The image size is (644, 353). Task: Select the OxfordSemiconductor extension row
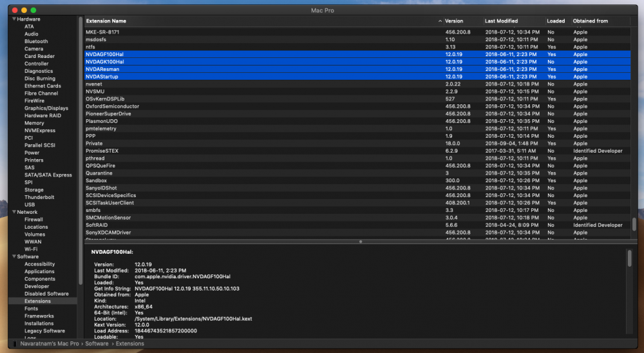pos(357,106)
